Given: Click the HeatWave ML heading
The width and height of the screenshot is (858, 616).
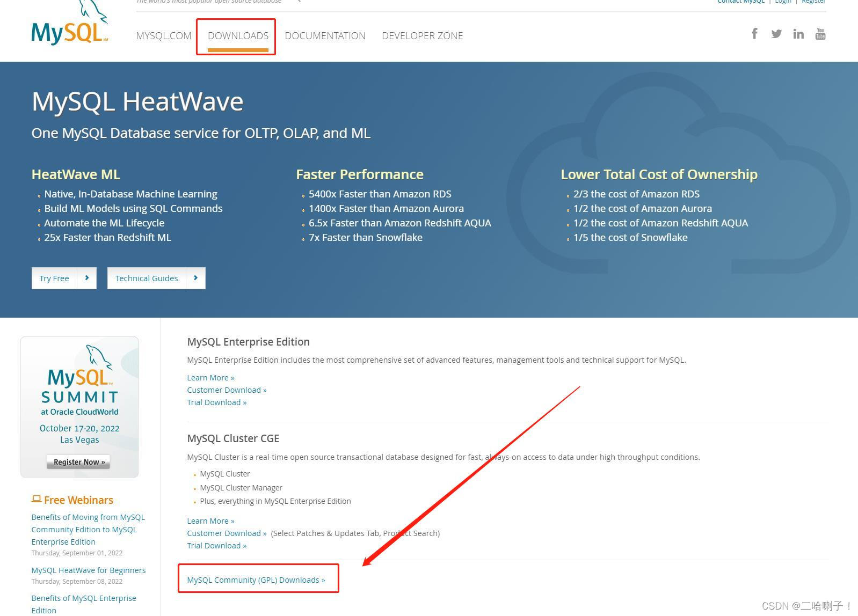Looking at the screenshot, I should 76,174.
